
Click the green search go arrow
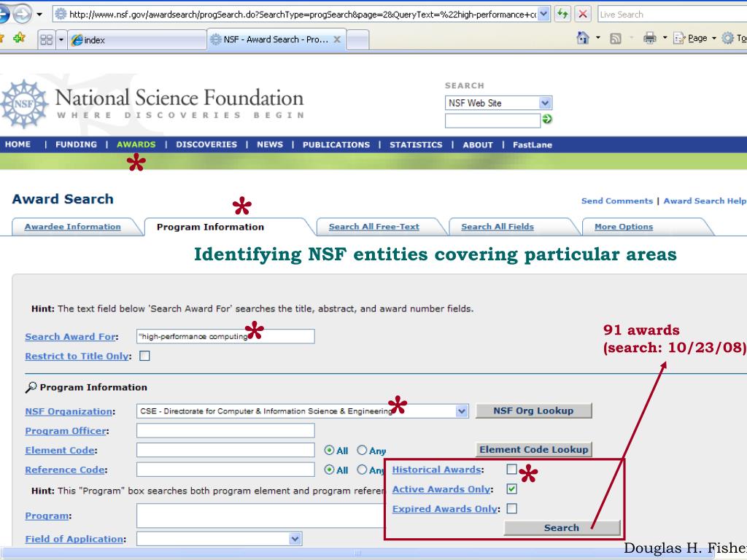tap(547, 119)
